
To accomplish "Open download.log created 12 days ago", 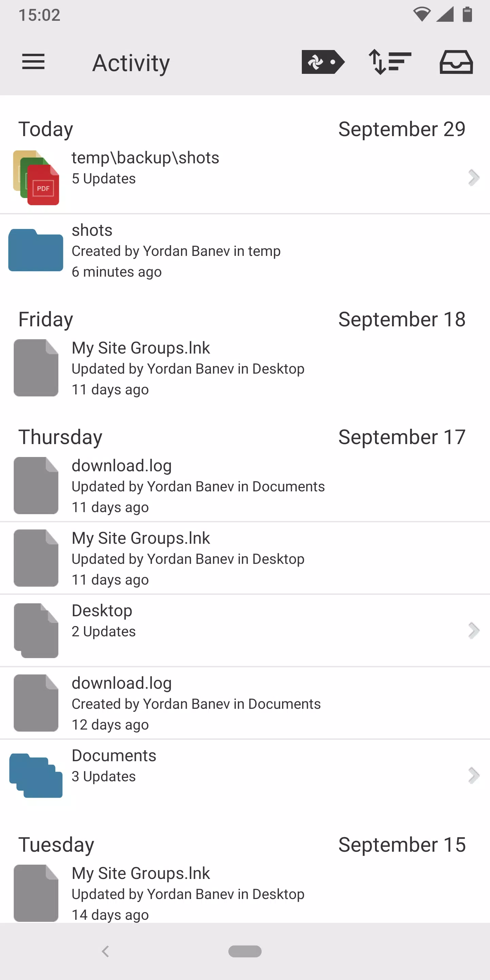I will tap(245, 703).
